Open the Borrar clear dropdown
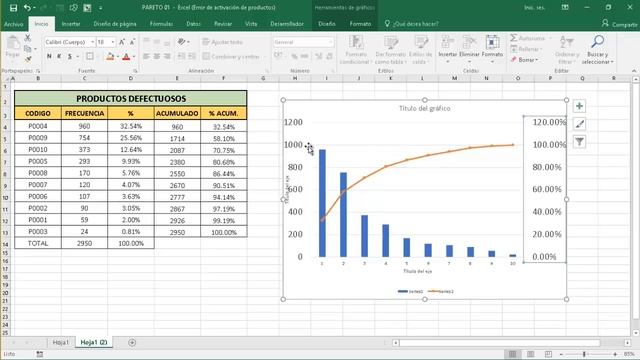The width and height of the screenshot is (640, 360). tap(524, 60)
